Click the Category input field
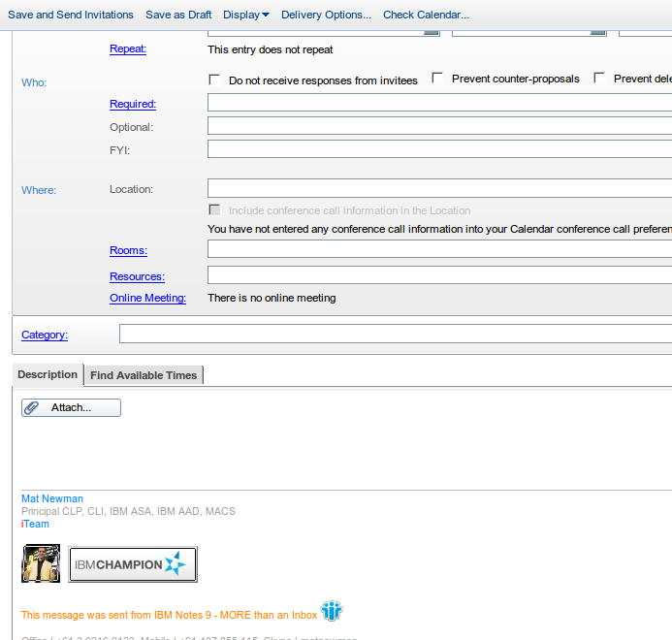The image size is (672, 640). 395,334
